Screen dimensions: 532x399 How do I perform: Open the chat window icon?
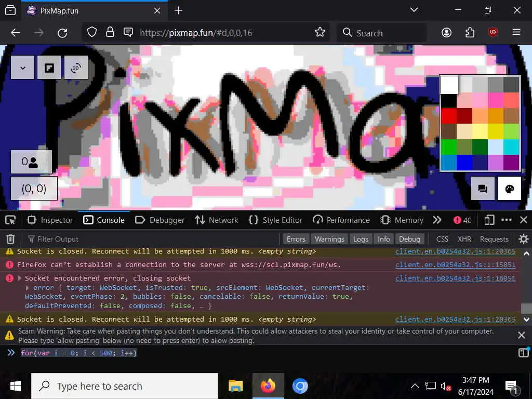(x=483, y=189)
